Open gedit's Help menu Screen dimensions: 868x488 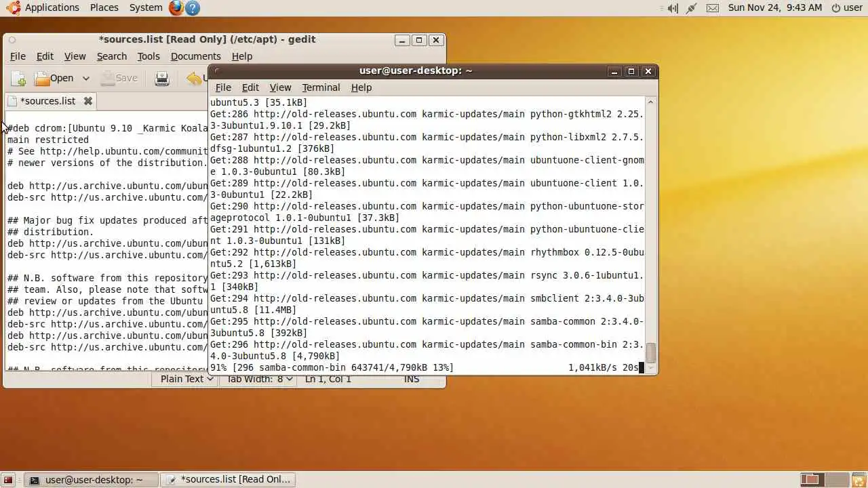coord(242,56)
